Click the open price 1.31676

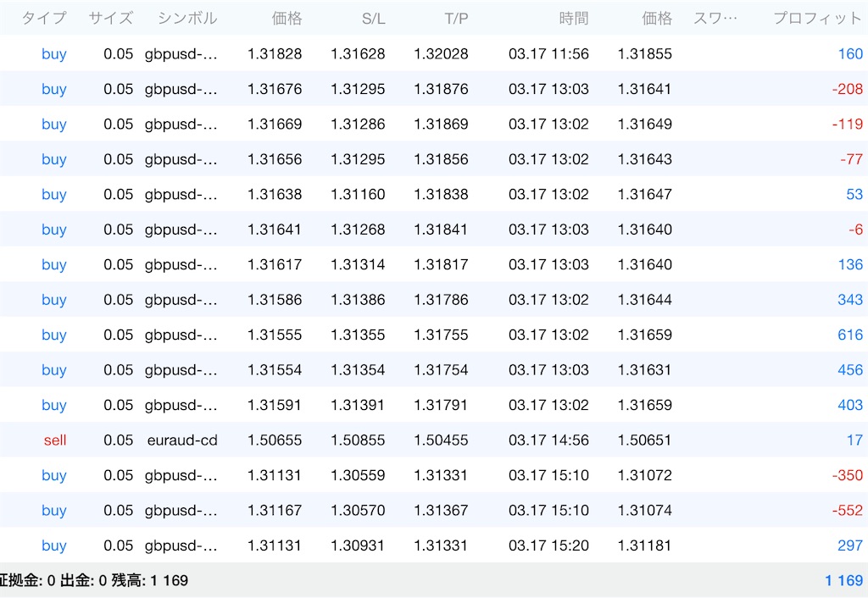[275, 88]
